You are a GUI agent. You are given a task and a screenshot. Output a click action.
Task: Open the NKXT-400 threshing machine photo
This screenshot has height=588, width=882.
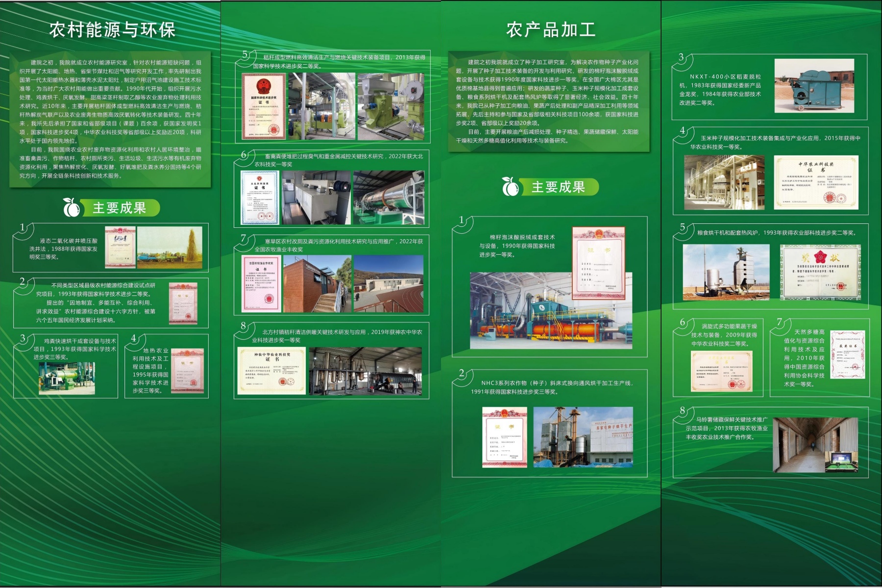click(814, 86)
